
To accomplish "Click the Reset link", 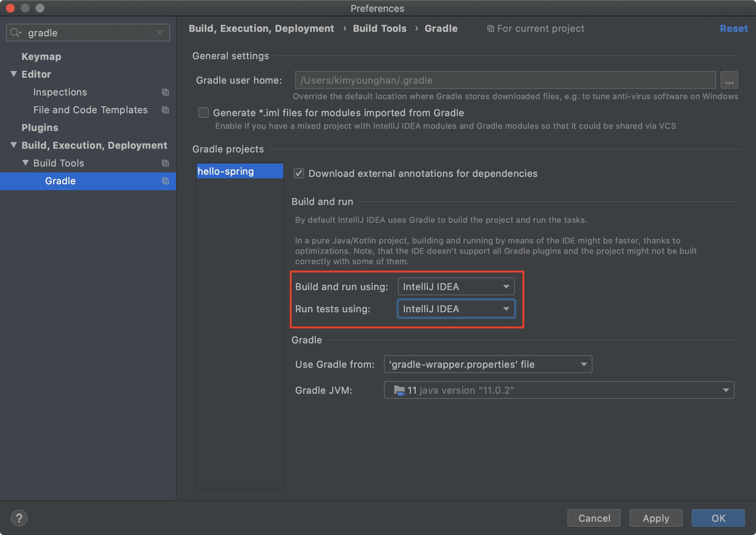I will point(733,28).
